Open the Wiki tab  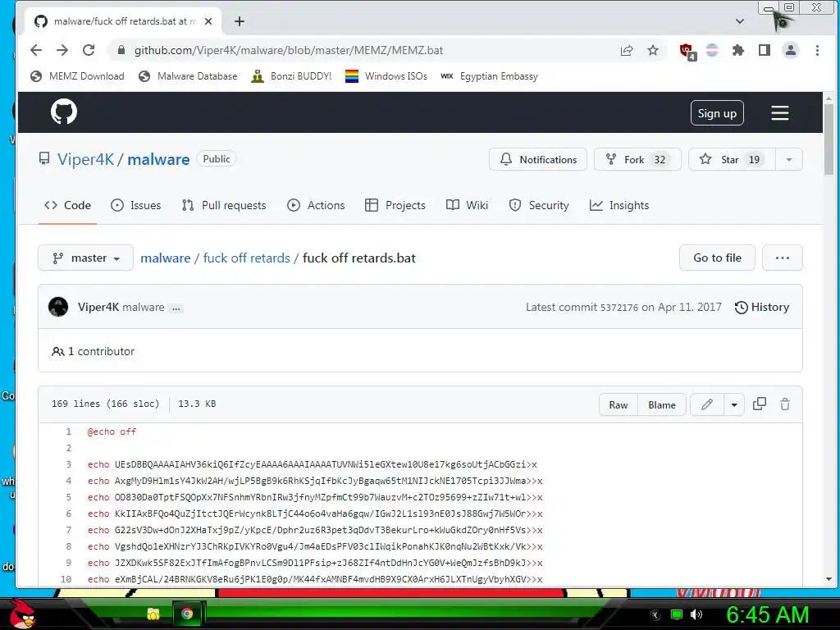pos(467,205)
